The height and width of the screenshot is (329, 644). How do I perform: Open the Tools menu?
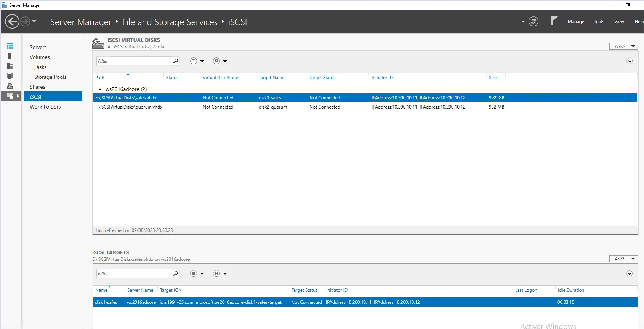coord(599,22)
